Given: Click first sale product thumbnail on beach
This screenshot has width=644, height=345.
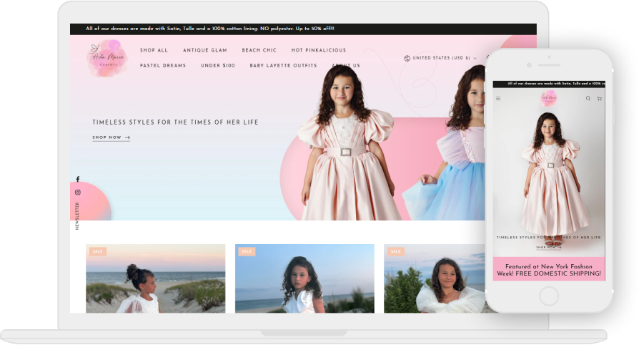Looking at the screenshot, I should pyautogui.click(x=155, y=279).
